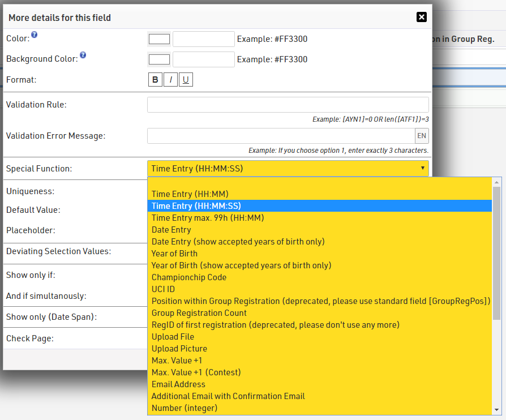Screen dimensions: 506x420
Task: Toggle Italic format button
Action: (170, 80)
